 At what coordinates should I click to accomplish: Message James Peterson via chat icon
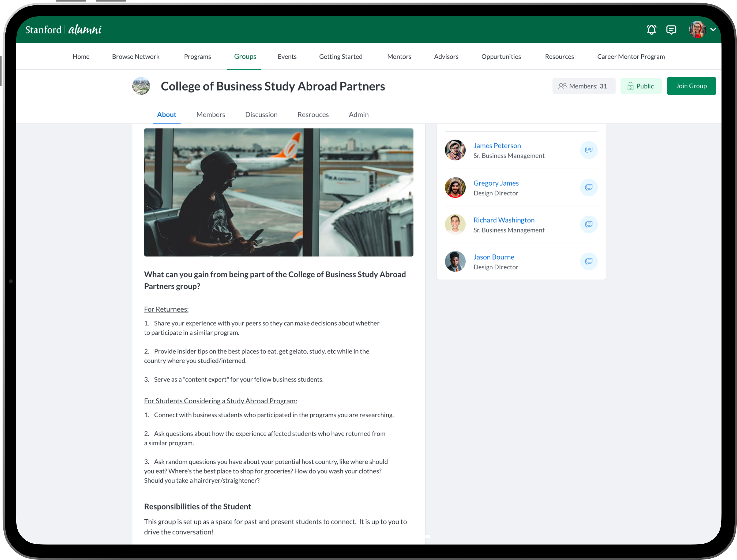[x=589, y=150]
